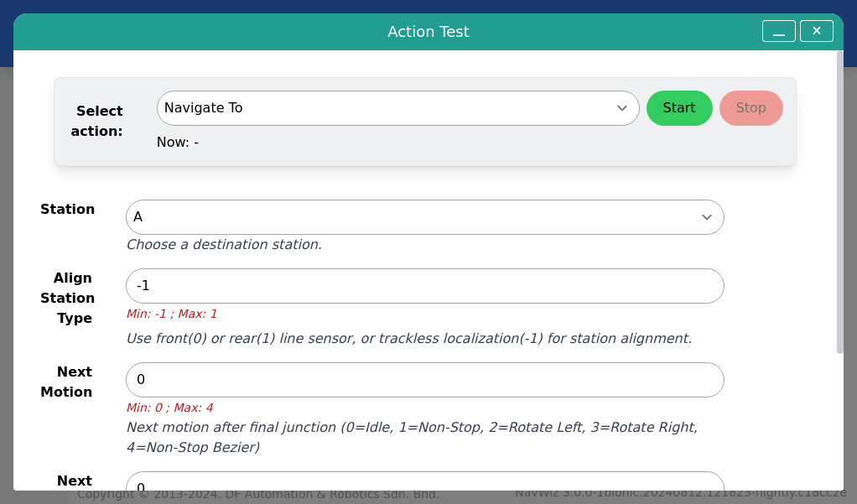Image resolution: width=857 pixels, height=504 pixels.
Task: Focus the Align Station Type input field
Action: pyautogui.click(x=424, y=286)
